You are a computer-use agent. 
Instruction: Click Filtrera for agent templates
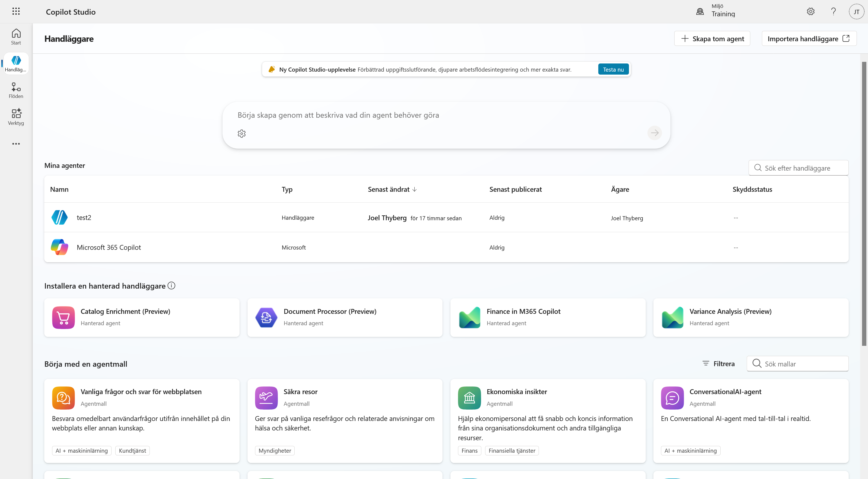[x=718, y=364]
